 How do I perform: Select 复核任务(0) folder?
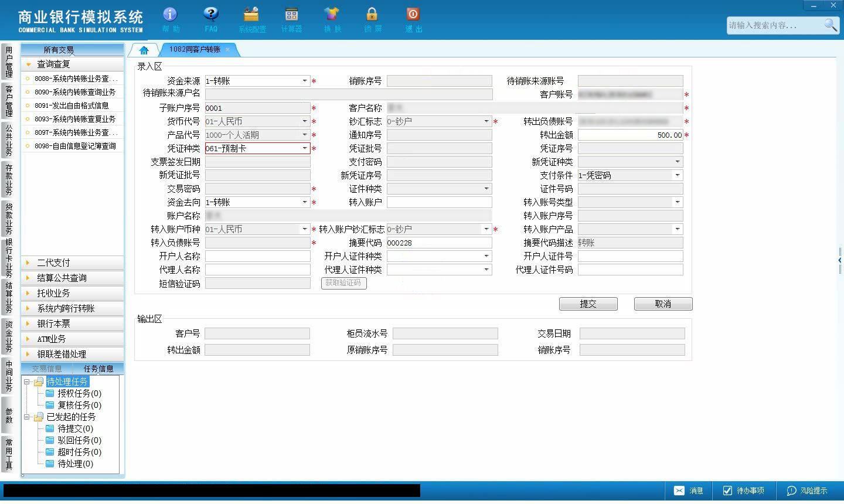pos(73,405)
